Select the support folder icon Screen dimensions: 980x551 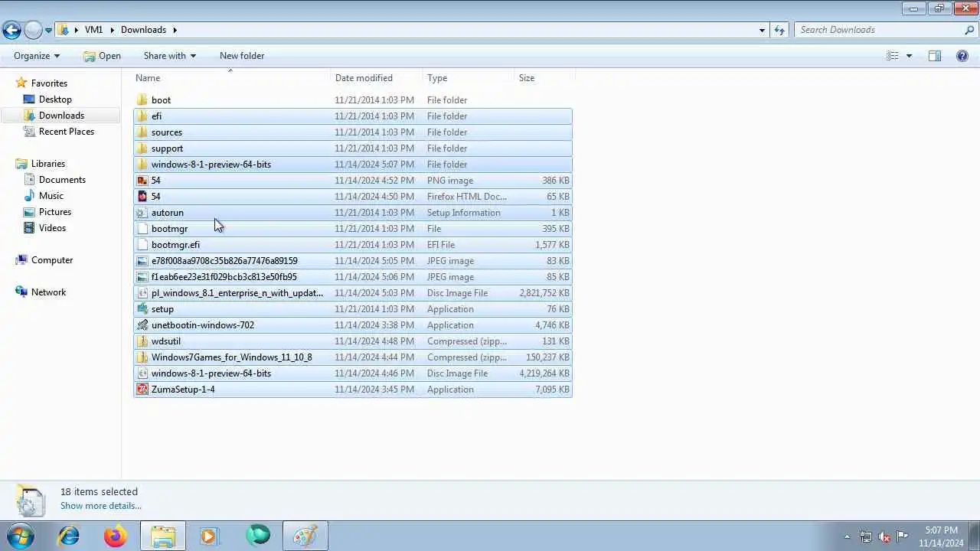(x=142, y=148)
